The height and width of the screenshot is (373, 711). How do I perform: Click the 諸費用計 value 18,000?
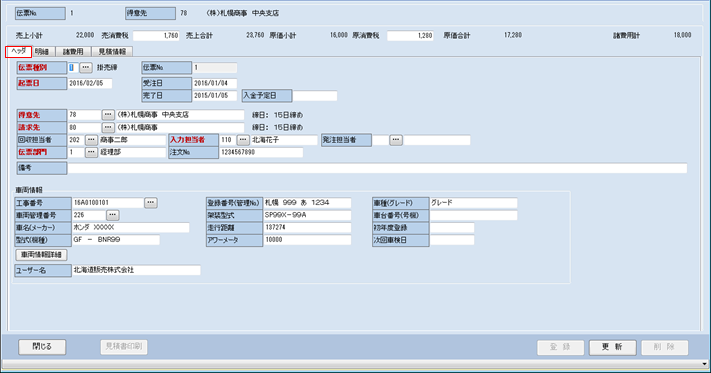click(x=682, y=35)
